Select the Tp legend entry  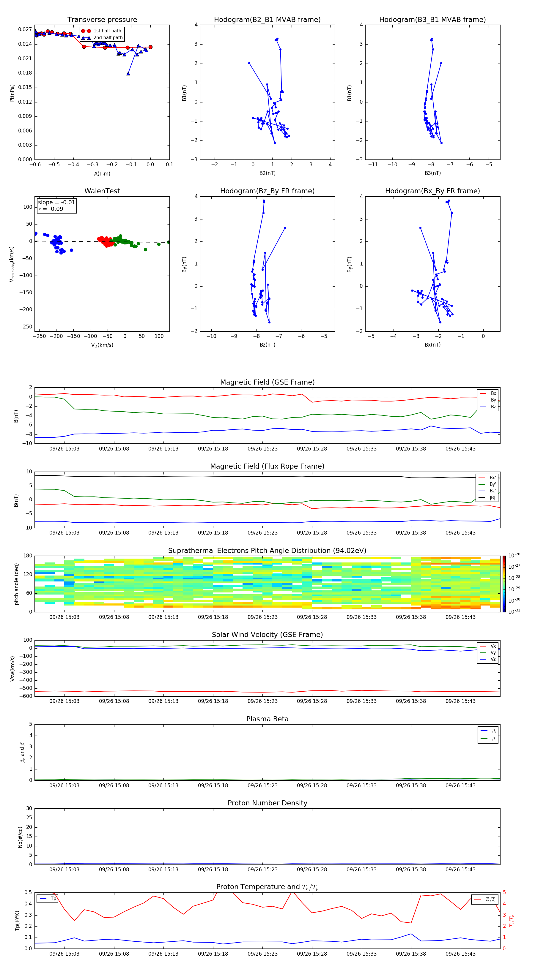point(48,899)
